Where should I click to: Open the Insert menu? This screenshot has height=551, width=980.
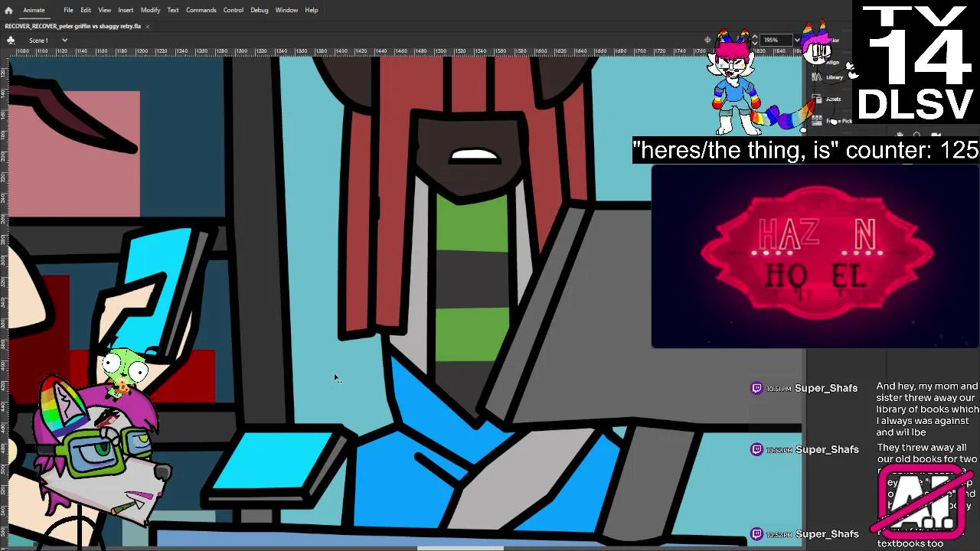coord(126,10)
